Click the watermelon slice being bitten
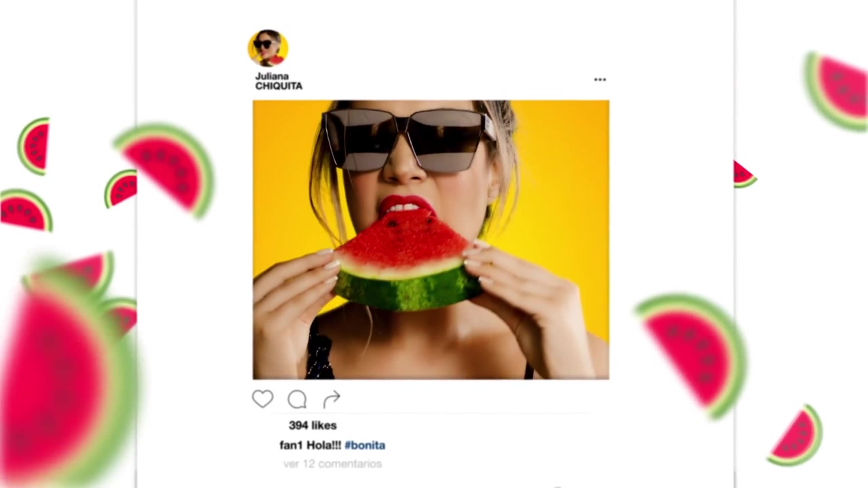Image resolution: width=868 pixels, height=488 pixels. coord(407,264)
